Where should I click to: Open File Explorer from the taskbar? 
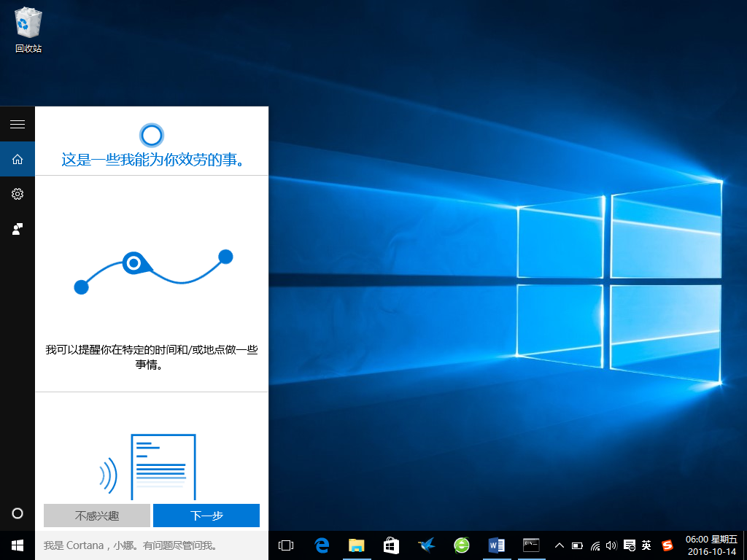[x=356, y=545]
